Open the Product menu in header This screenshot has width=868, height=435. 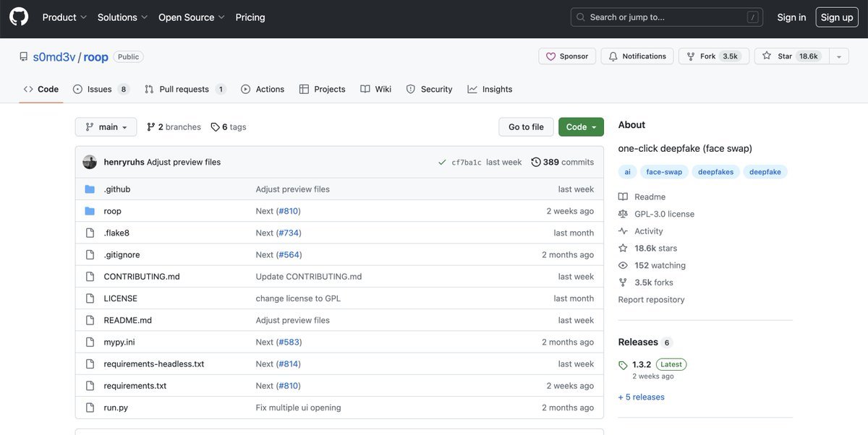64,17
